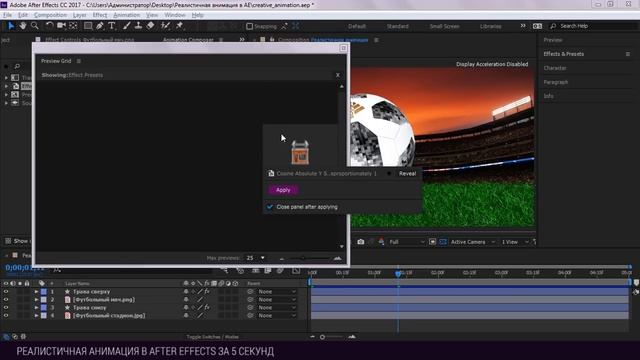Click the preset file icon beside preset name

coord(271,173)
